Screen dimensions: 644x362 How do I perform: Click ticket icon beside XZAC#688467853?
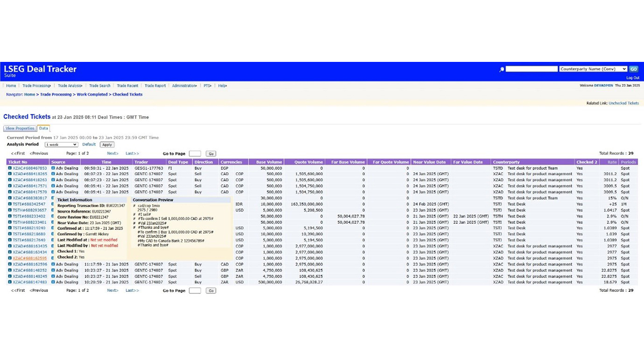point(10,168)
